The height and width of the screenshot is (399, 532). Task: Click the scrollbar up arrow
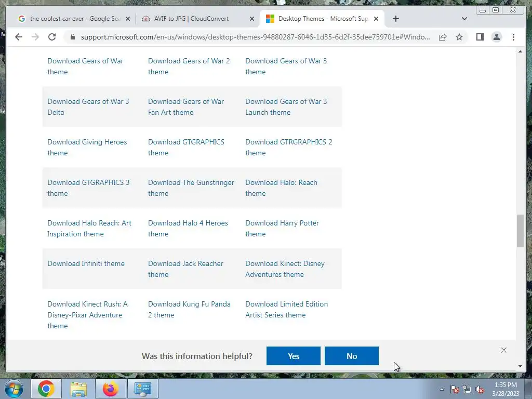[x=520, y=51]
